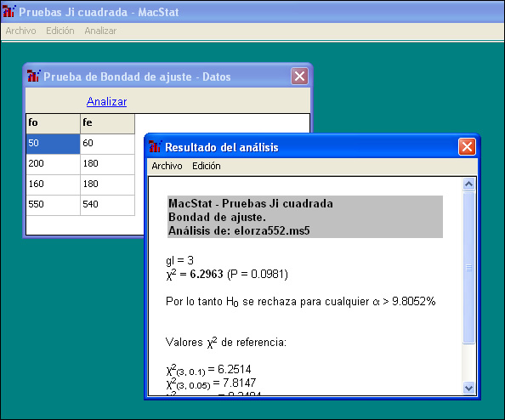Select the fo cell with value 550
This screenshot has height=420, width=505.
(x=54, y=205)
